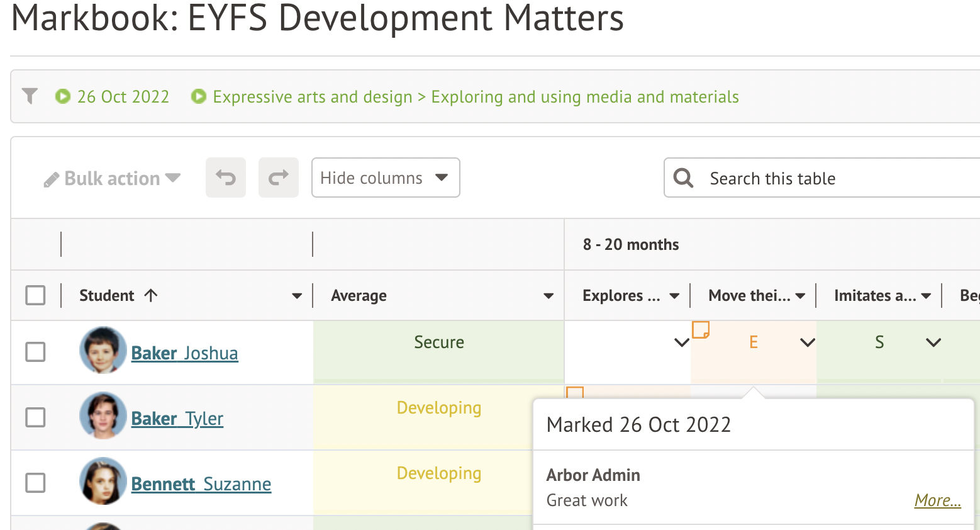The width and height of the screenshot is (980, 530).
Task: Open the Average column header dropdown
Action: click(548, 296)
